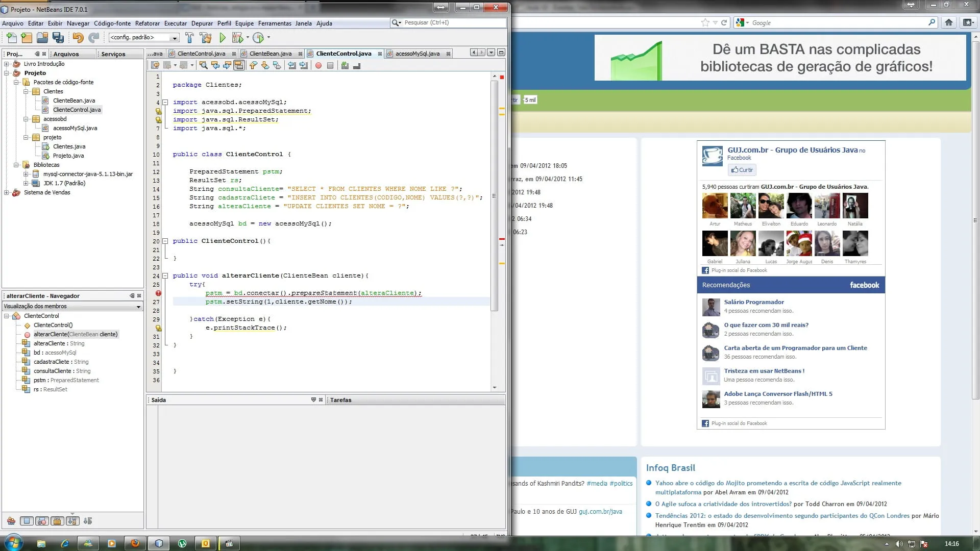Click the editor Find Selection magnifier icon
This screenshot has width=980, height=551.
(203, 65)
